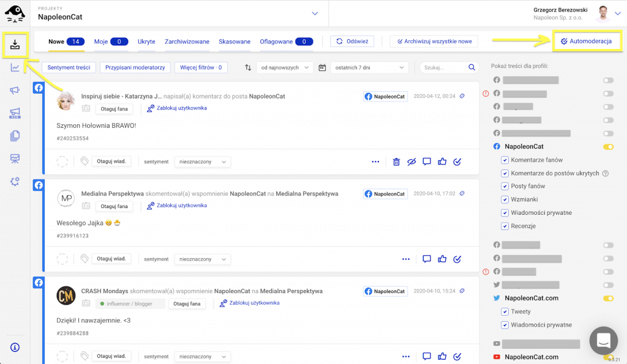Open more options for Wesołego Jajka comment
This screenshot has height=364, width=627.
[x=406, y=259]
